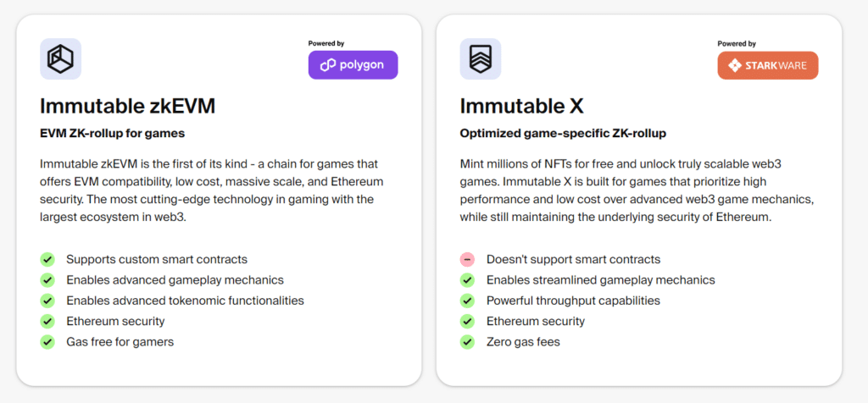Click the purple Polygon badge
Viewport: 868px width, 403px height.
pyautogui.click(x=353, y=65)
